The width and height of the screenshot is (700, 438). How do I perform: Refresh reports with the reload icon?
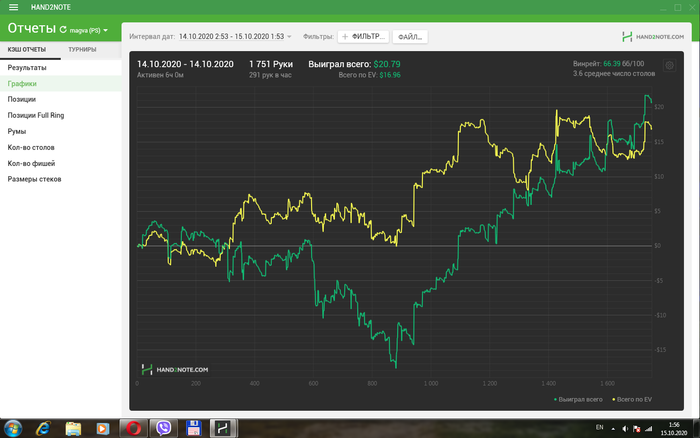tap(63, 30)
